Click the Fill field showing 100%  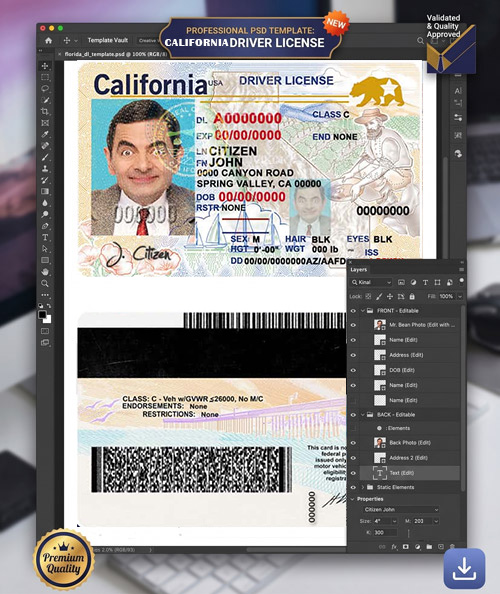[447, 296]
